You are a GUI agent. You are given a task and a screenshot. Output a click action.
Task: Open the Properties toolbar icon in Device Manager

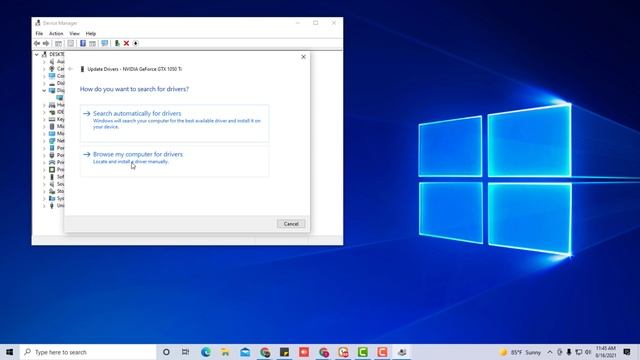(x=71, y=43)
